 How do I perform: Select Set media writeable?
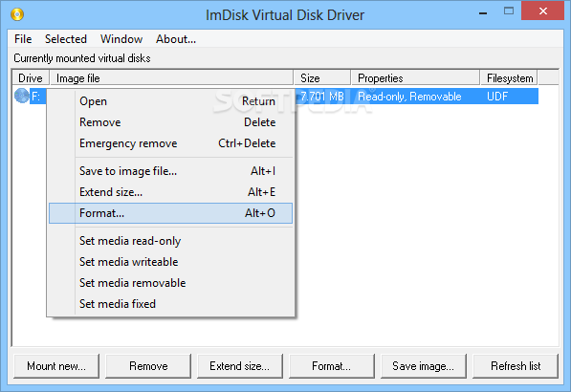[171, 262]
